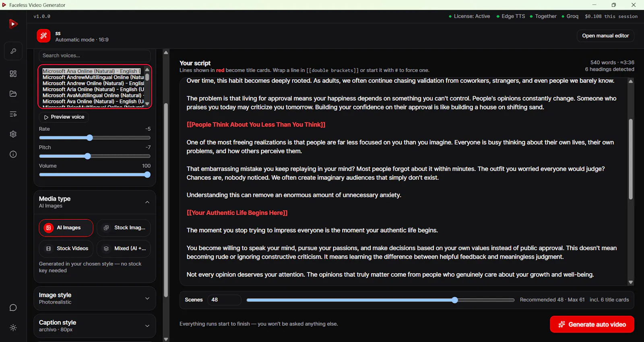Select Mixed (AI + stock) media type

(124, 249)
